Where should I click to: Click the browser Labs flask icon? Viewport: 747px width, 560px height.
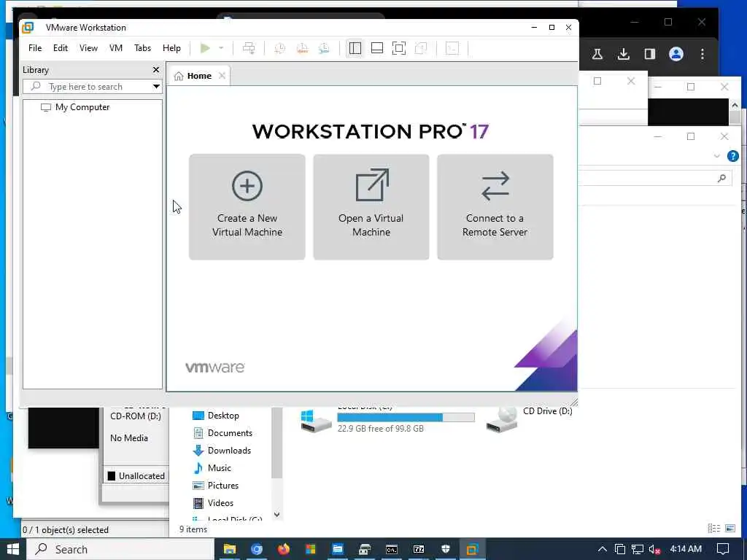[597, 54]
